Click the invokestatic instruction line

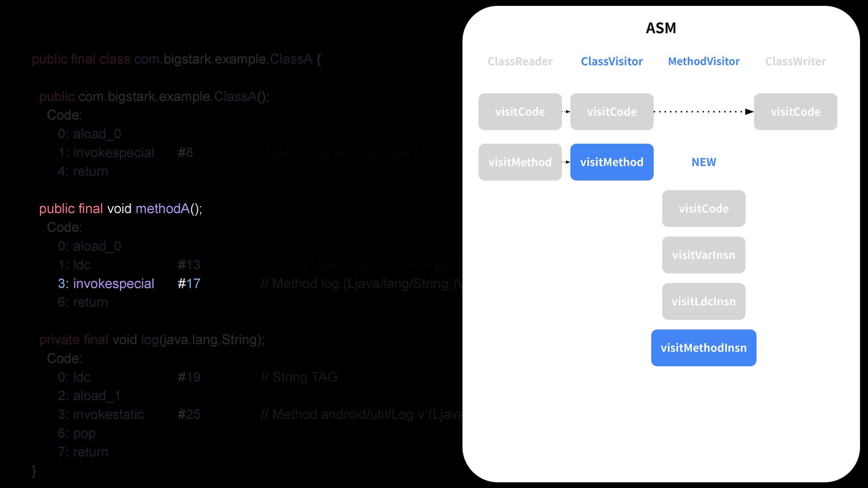pyautogui.click(x=108, y=414)
